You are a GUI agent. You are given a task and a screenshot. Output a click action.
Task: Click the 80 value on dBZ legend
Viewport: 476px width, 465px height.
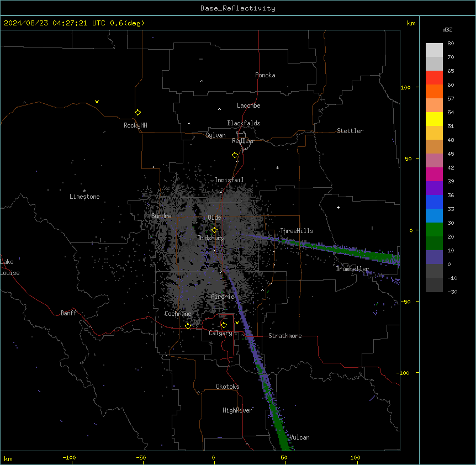tap(451, 44)
